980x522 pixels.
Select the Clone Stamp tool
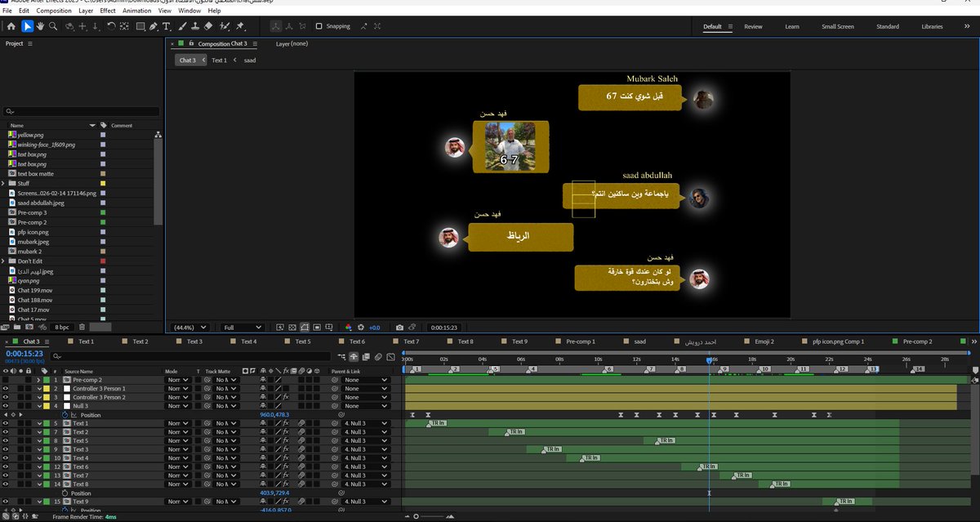pyautogui.click(x=194, y=26)
